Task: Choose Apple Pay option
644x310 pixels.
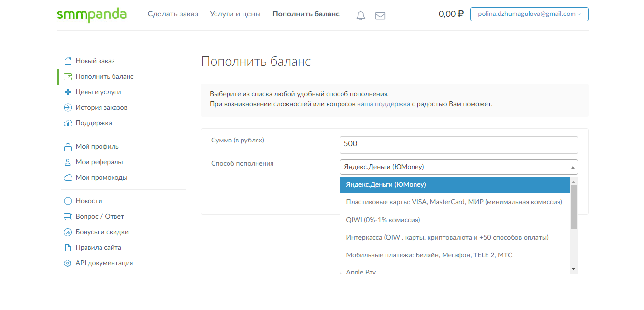Action: pyautogui.click(x=455, y=270)
